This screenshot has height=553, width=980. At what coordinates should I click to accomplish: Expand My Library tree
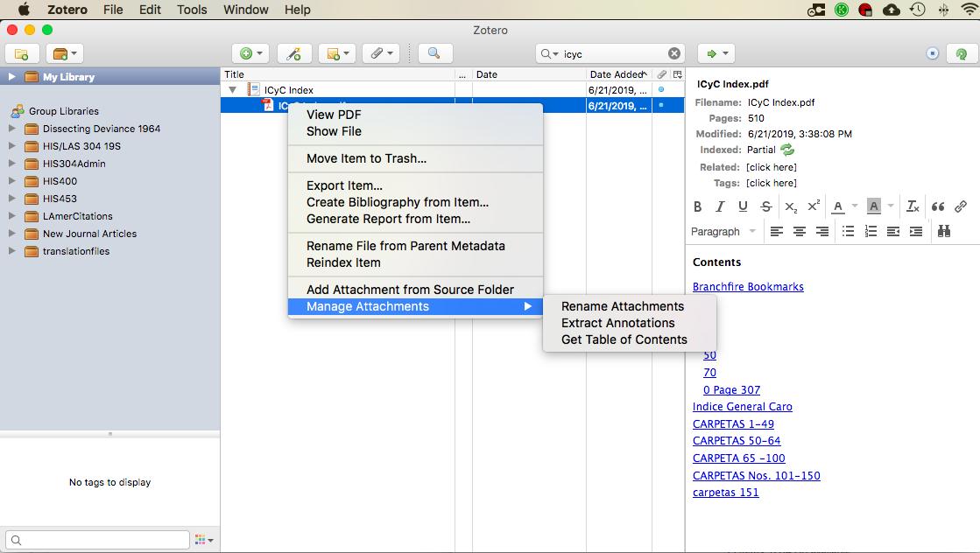[11, 77]
